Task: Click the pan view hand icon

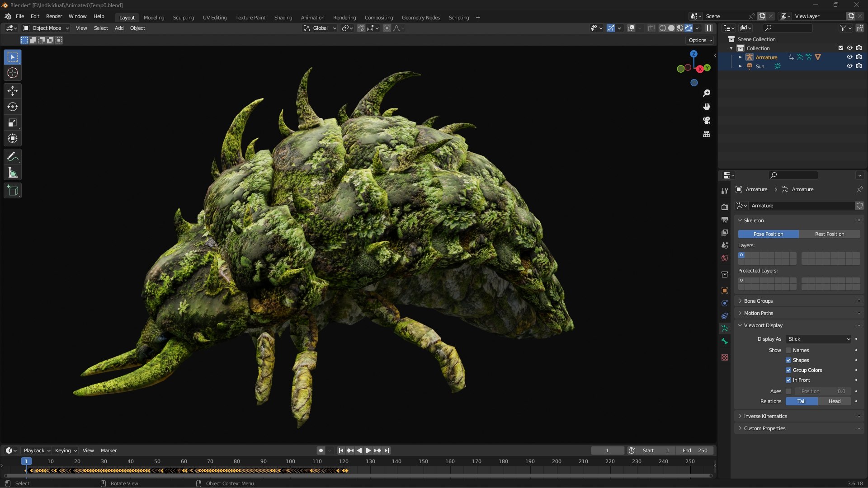Action: pyautogui.click(x=707, y=107)
